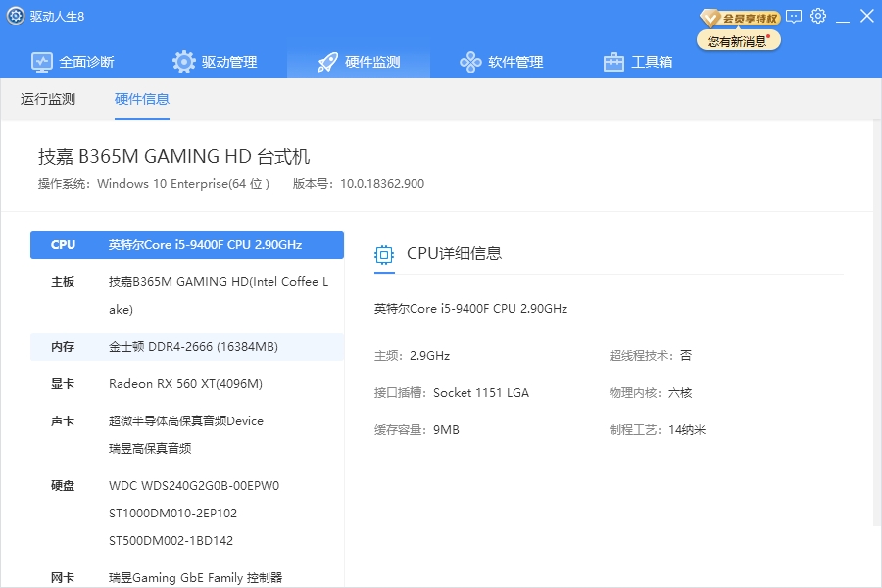Select the 硬件信息 tab
The height and width of the screenshot is (588, 882).
pos(142,99)
